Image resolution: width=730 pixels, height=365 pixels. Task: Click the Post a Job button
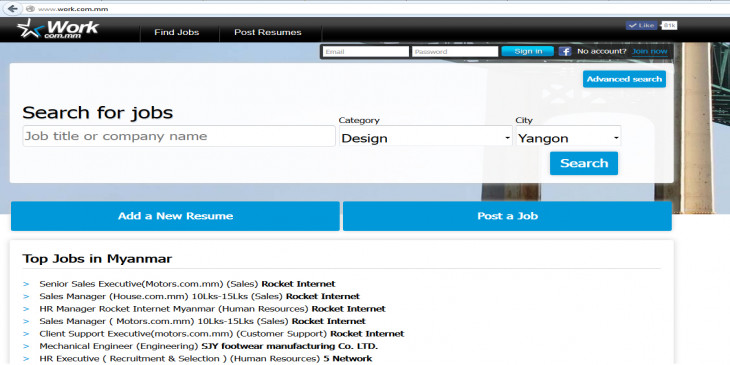pos(507,216)
